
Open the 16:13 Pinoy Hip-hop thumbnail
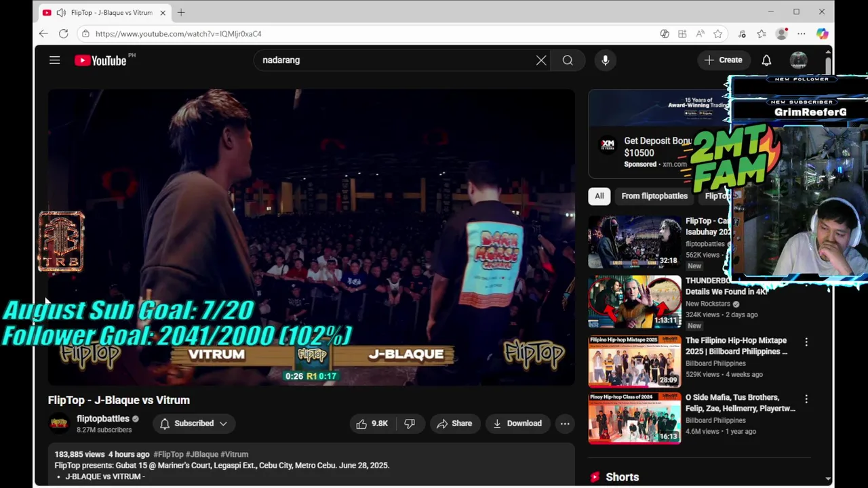[x=635, y=418]
